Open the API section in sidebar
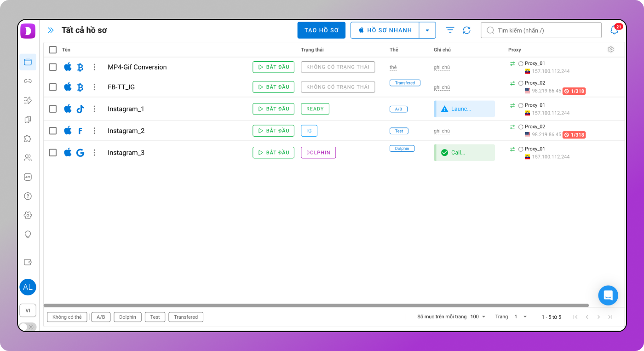This screenshot has height=351, width=644. coord(28,177)
